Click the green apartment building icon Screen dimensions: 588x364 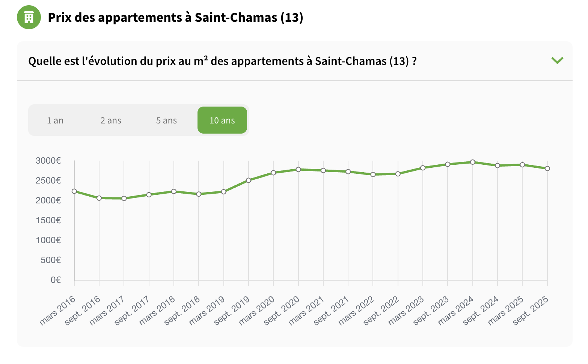point(29,17)
